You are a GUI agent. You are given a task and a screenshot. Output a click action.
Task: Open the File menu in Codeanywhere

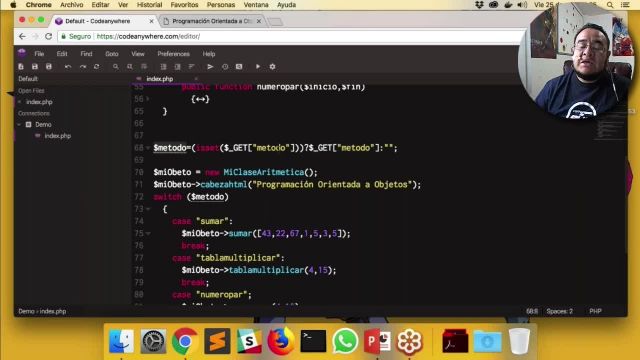(39, 54)
